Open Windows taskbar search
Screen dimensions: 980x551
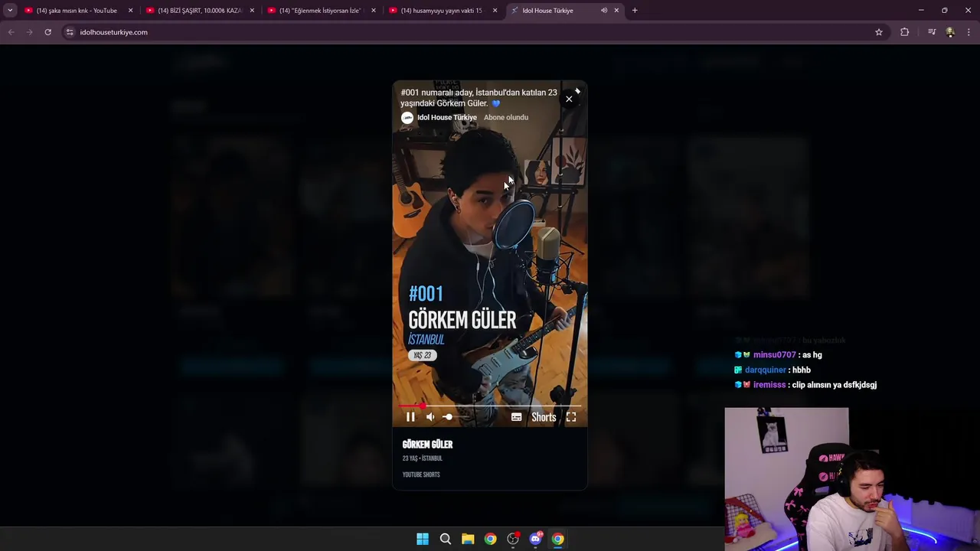[445, 539]
